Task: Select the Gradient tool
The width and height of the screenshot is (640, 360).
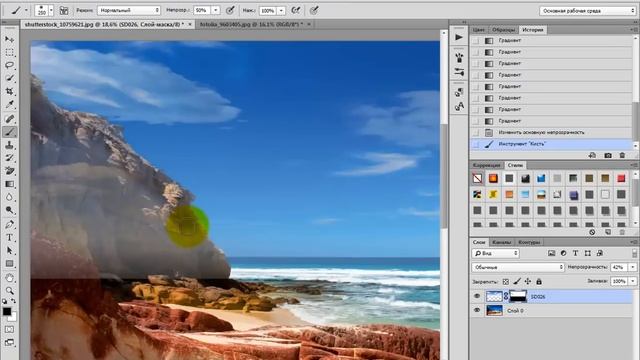Action: (9, 184)
